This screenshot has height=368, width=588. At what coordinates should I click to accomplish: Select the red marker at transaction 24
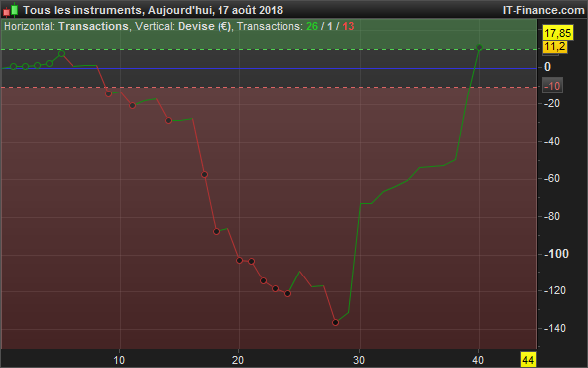point(288,294)
